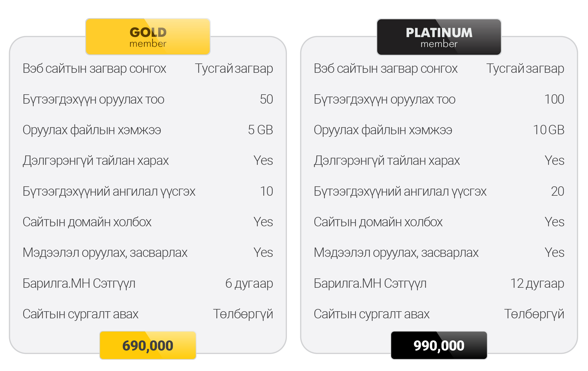Click "Төлбөргүй" value in the Platinum plan
Image resolution: width=588 pixels, height=371 pixels.
click(534, 314)
